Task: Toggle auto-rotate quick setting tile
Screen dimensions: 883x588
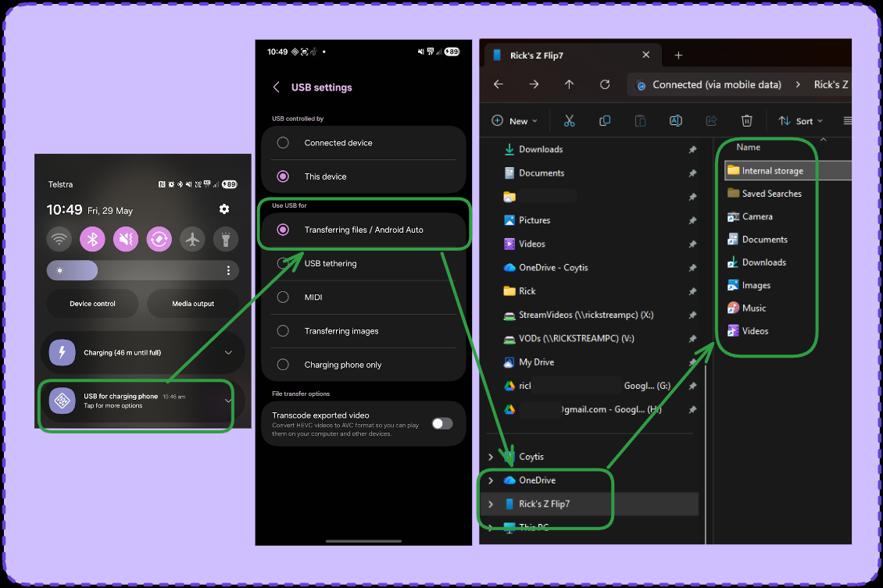Action: [159, 239]
